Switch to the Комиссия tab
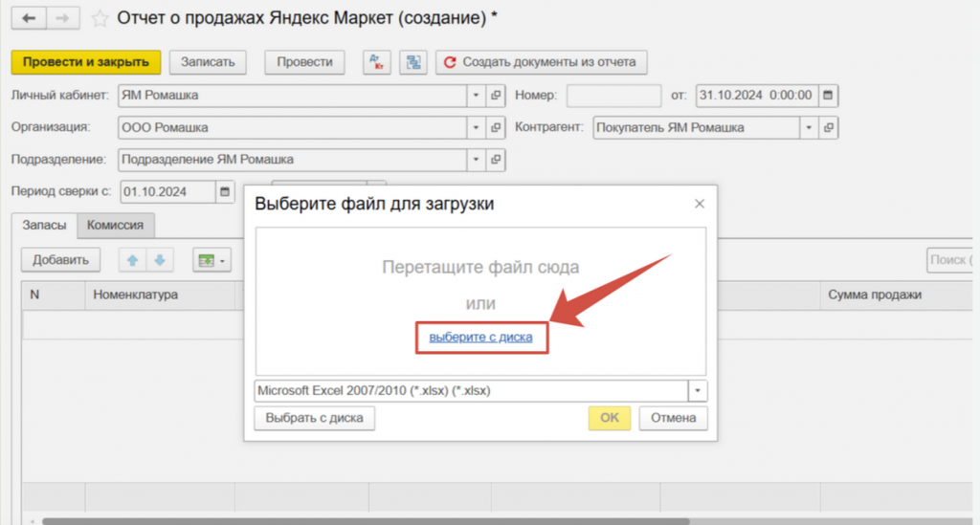The height and width of the screenshot is (525, 980). point(116,226)
